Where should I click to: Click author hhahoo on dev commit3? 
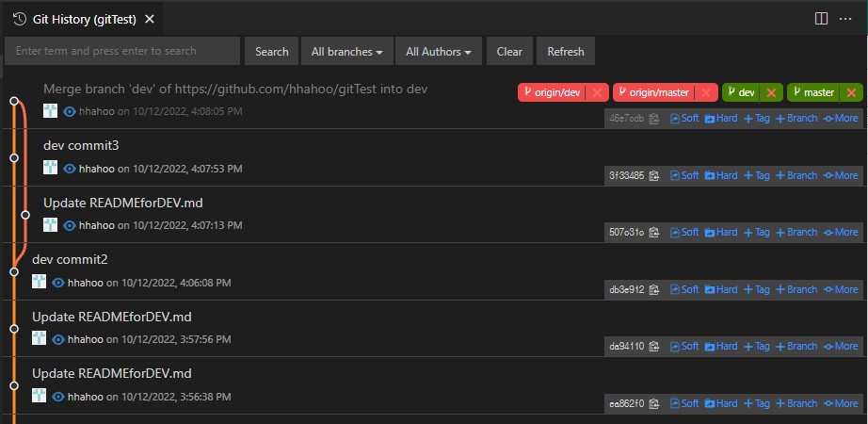(96, 169)
